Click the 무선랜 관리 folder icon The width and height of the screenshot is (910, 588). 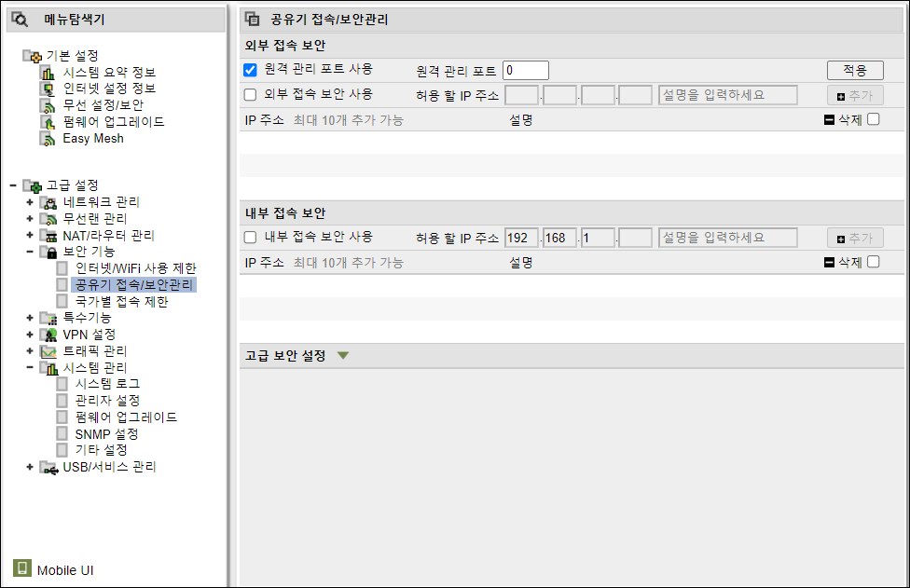(48, 219)
